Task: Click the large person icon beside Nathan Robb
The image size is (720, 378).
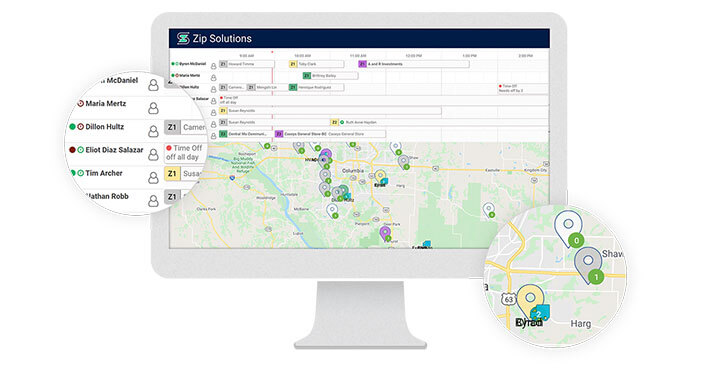Action: pyautogui.click(x=153, y=200)
